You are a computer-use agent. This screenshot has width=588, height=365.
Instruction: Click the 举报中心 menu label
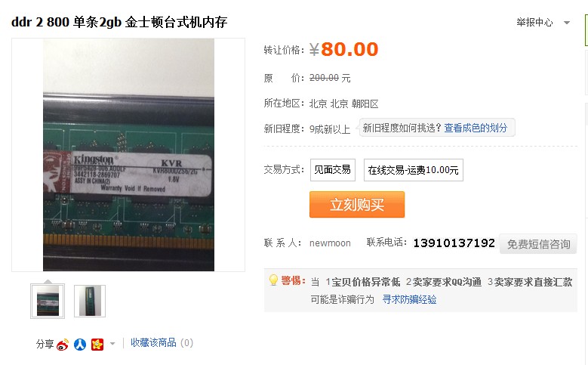[534, 23]
